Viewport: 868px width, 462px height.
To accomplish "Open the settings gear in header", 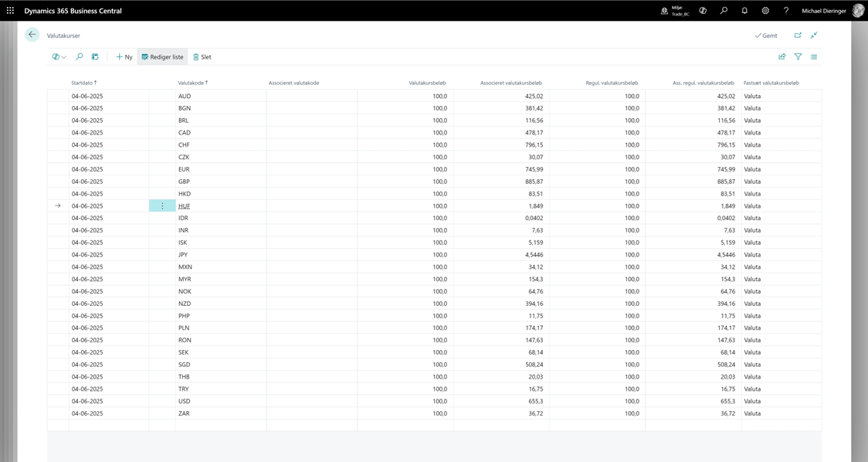I will (x=765, y=11).
